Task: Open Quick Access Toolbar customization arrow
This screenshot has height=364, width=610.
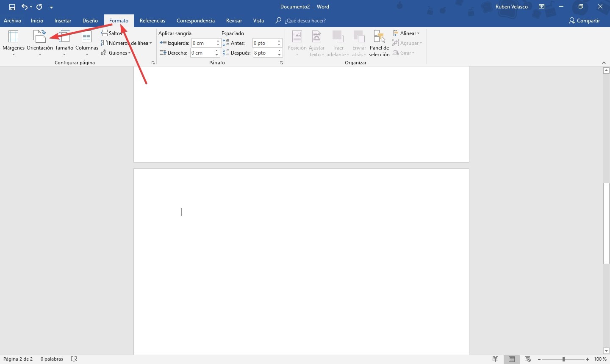Action: pos(51,7)
